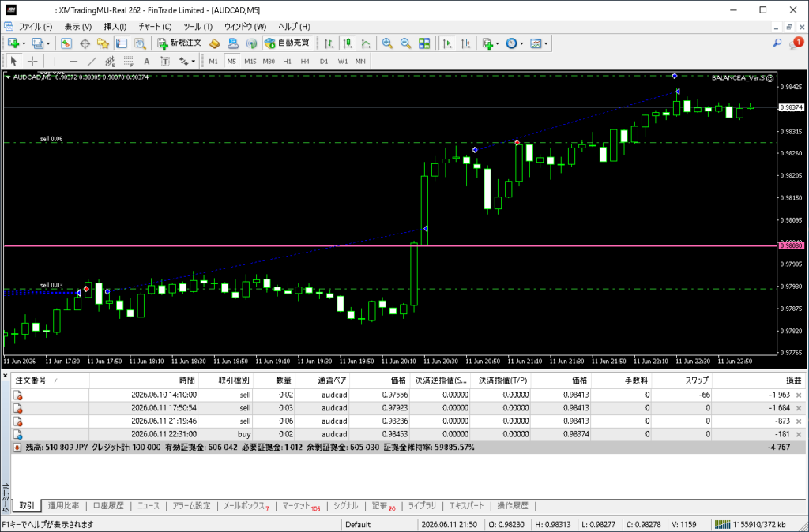Close the 0.97556 sell order

tap(799, 395)
